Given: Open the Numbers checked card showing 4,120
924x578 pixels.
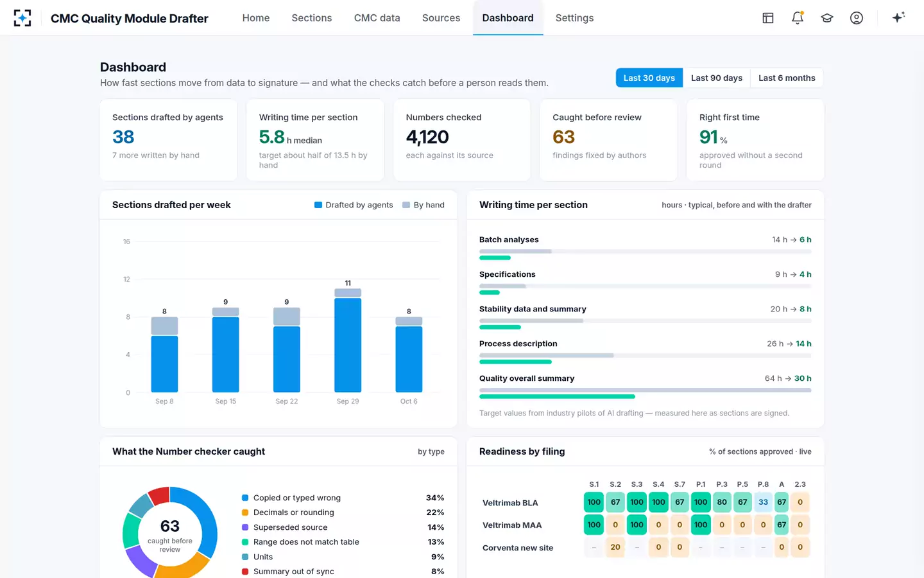Looking at the screenshot, I should coord(462,140).
